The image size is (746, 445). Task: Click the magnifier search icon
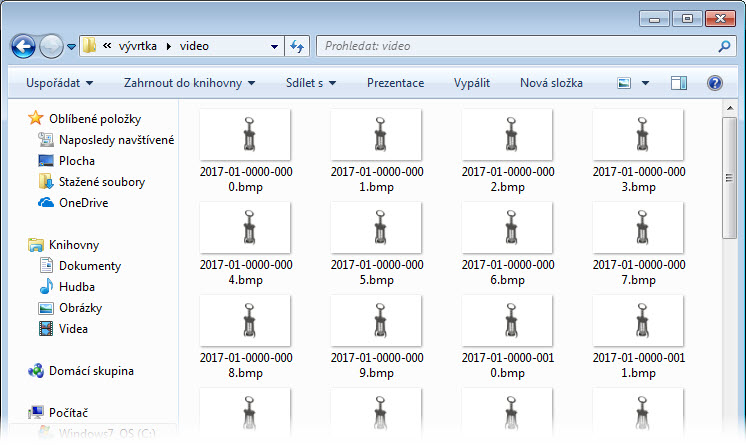click(x=724, y=46)
